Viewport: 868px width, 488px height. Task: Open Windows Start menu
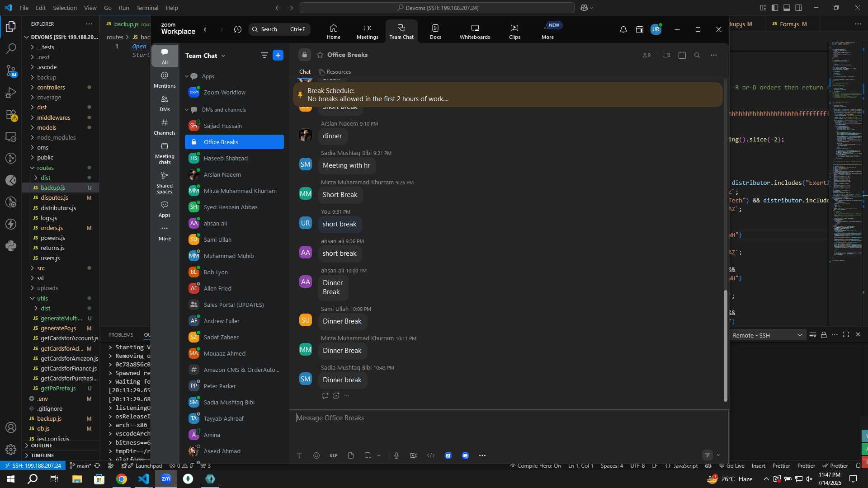click(x=11, y=479)
